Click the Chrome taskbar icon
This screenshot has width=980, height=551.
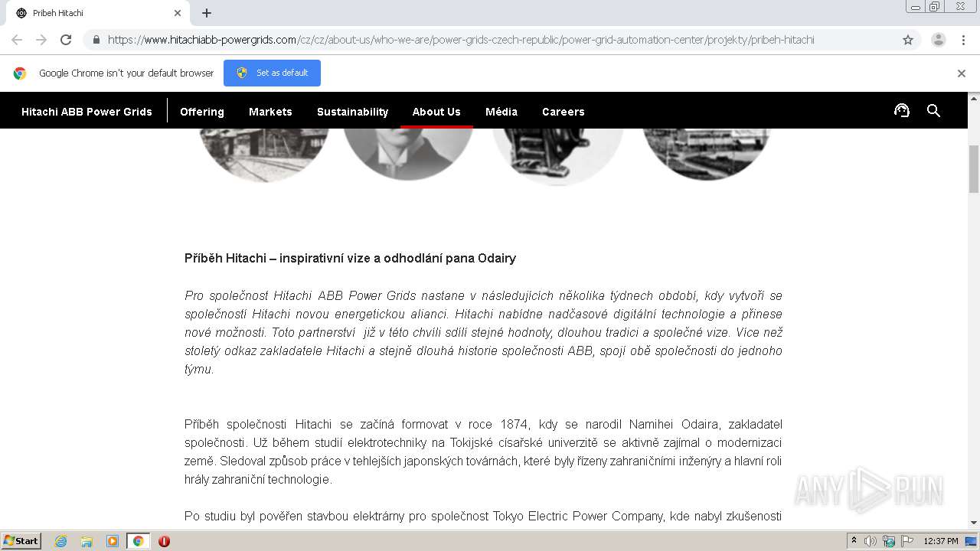(138, 541)
